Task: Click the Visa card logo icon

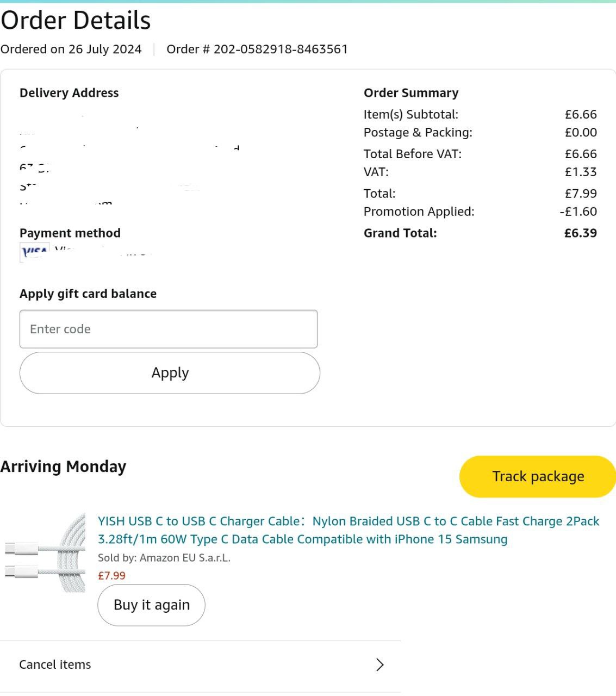Action: pos(34,252)
